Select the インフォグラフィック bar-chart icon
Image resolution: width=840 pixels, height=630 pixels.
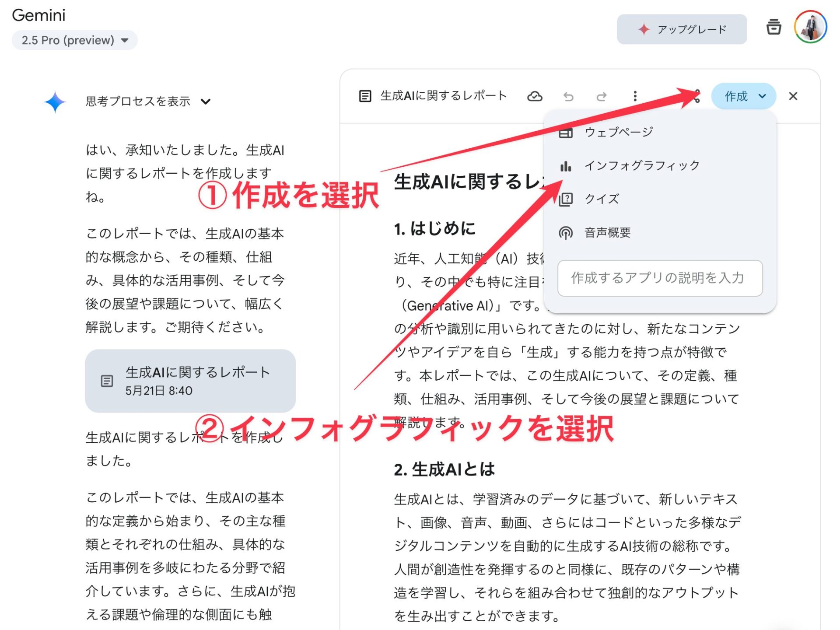[567, 165]
